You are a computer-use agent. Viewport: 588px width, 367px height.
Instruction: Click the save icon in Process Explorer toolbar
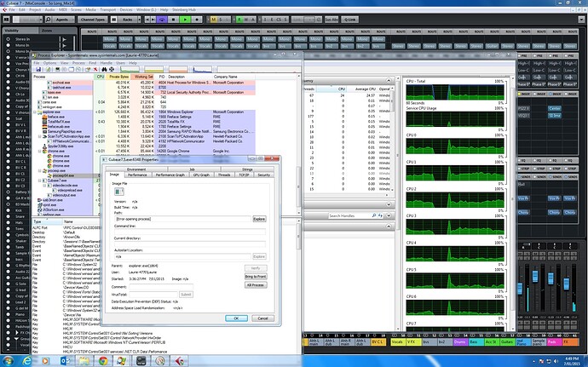[38, 69]
